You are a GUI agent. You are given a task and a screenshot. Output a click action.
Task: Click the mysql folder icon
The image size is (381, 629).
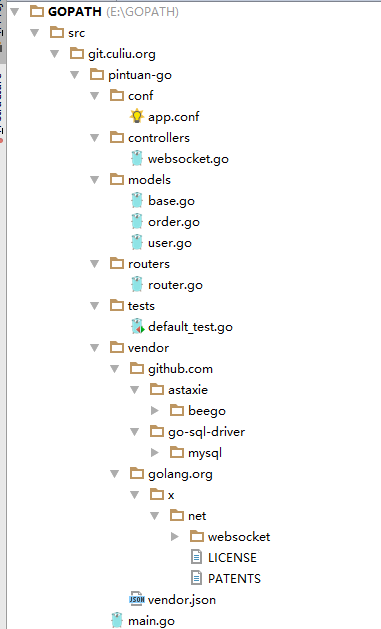coord(177,452)
